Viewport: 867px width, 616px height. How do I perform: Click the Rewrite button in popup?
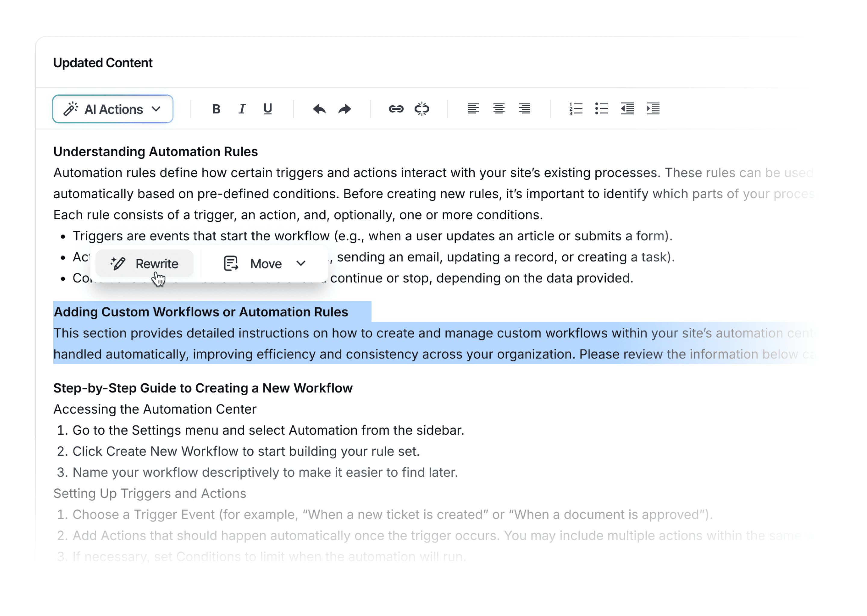(144, 263)
